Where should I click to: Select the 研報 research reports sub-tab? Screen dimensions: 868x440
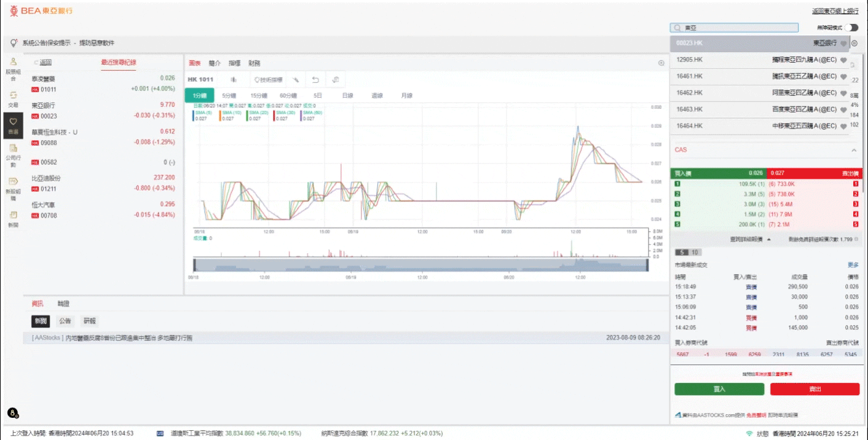click(89, 321)
